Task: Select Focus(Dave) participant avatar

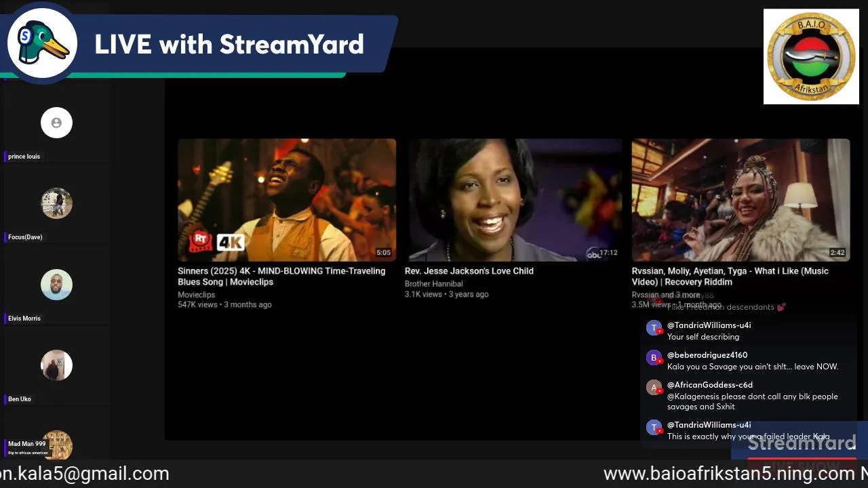Action: tap(56, 203)
